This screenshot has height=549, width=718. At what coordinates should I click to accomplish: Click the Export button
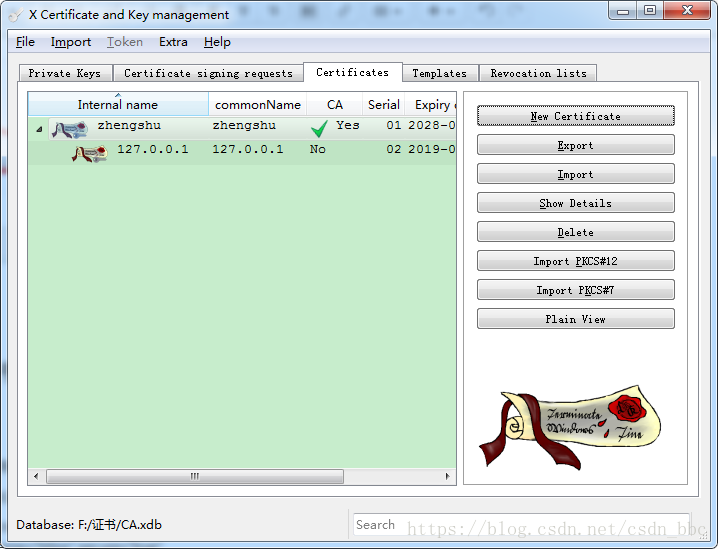[576, 145]
